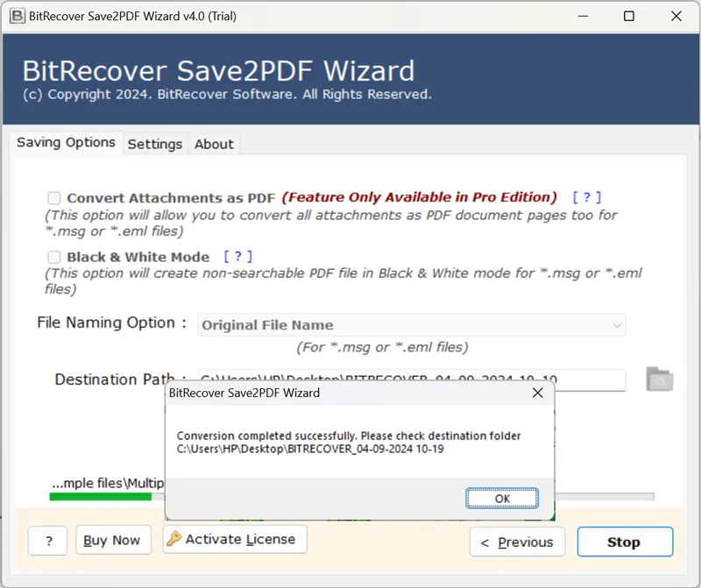Click the Buy Now button
This screenshot has height=588, width=701.
click(x=113, y=540)
